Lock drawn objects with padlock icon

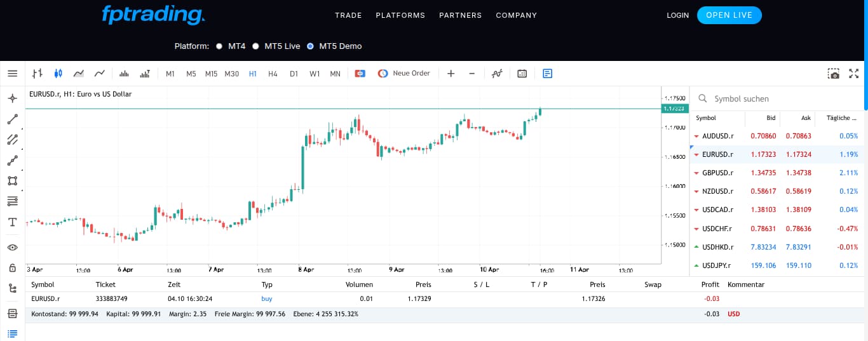click(x=12, y=268)
